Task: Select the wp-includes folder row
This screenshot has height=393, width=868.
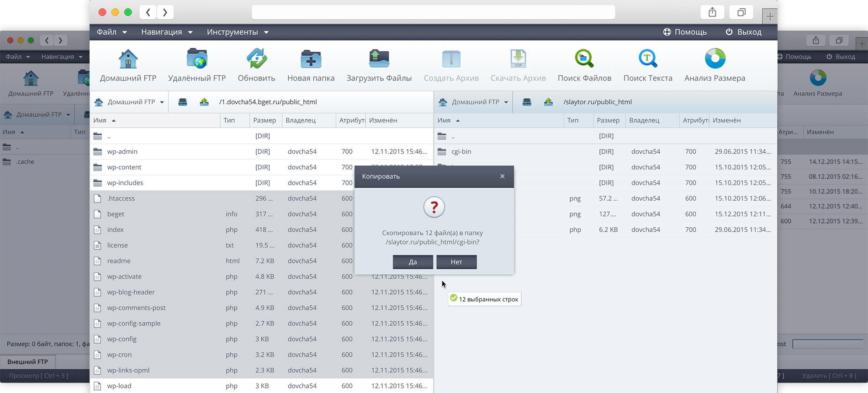Action: click(262, 183)
